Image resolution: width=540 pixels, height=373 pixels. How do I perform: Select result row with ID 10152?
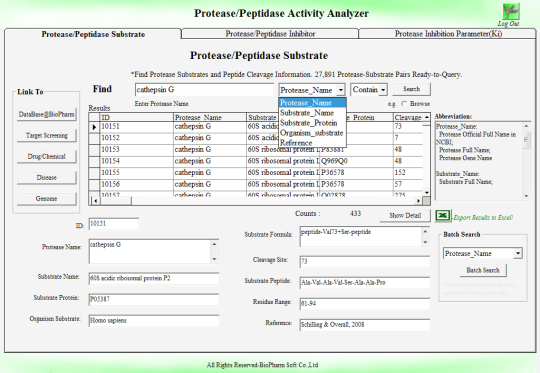pos(256,138)
